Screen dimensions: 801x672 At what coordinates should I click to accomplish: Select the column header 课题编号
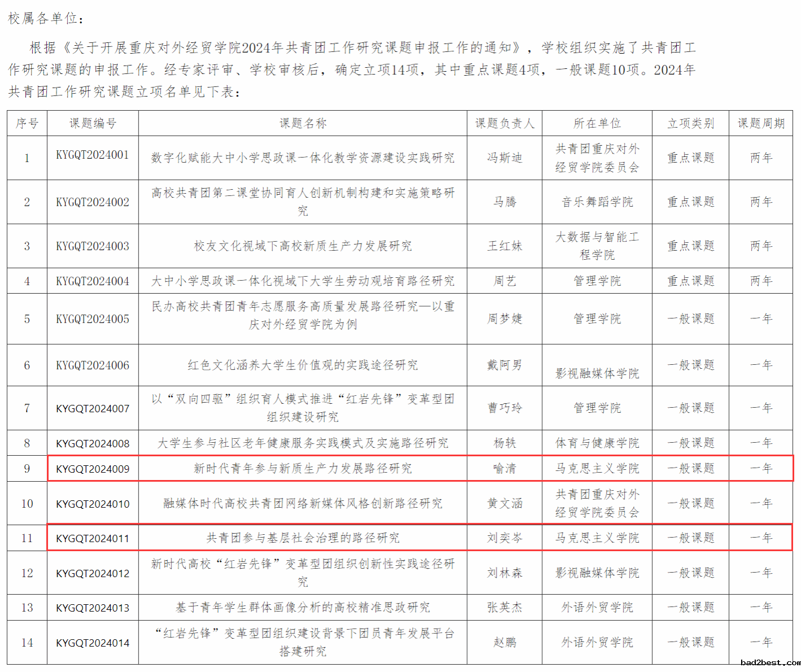[93, 123]
